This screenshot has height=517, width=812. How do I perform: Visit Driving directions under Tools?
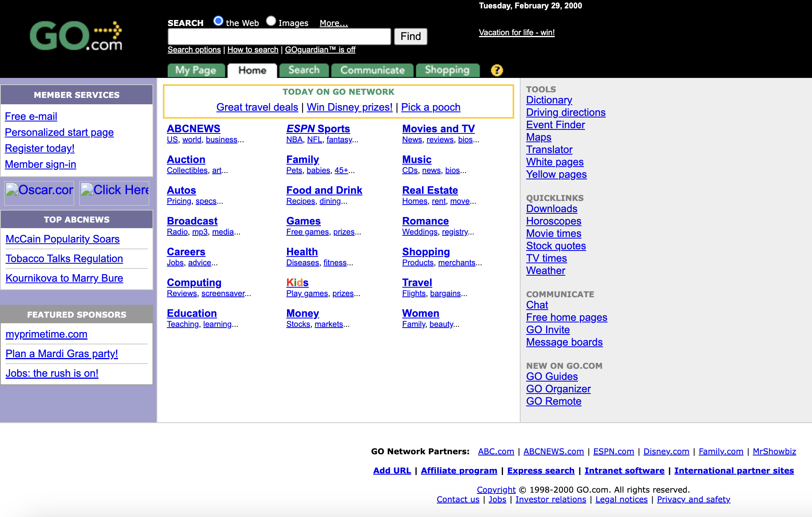(x=565, y=112)
